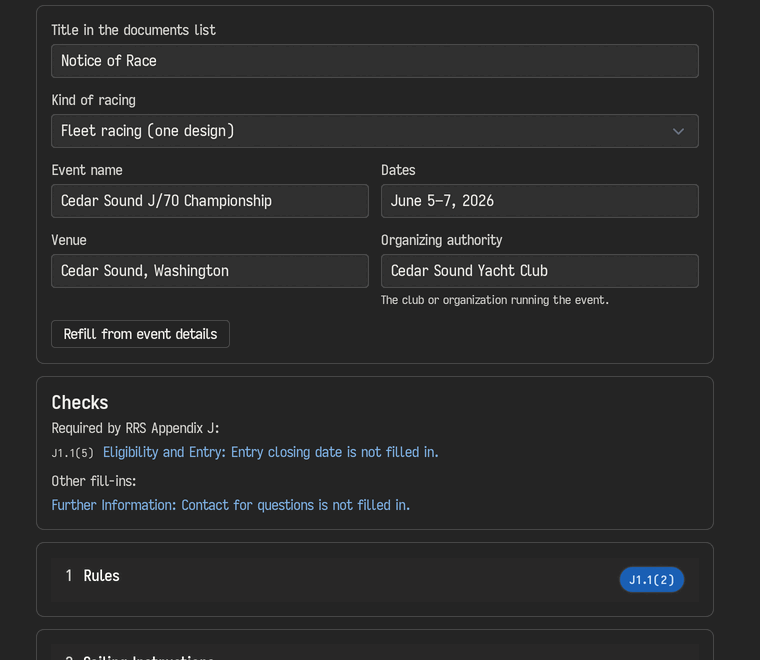Image resolution: width=760 pixels, height=660 pixels.
Task: Expand the Rules section row
Action: coord(375,579)
